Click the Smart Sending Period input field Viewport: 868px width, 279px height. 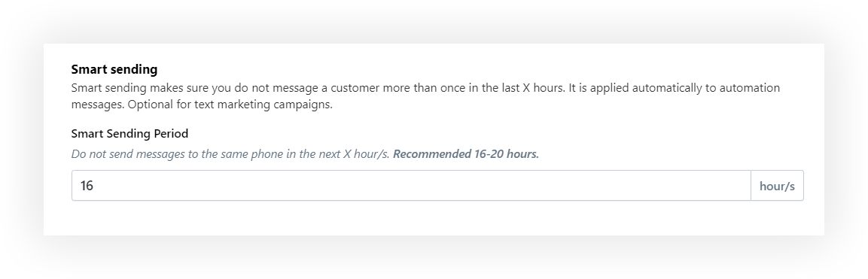pos(411,186)
